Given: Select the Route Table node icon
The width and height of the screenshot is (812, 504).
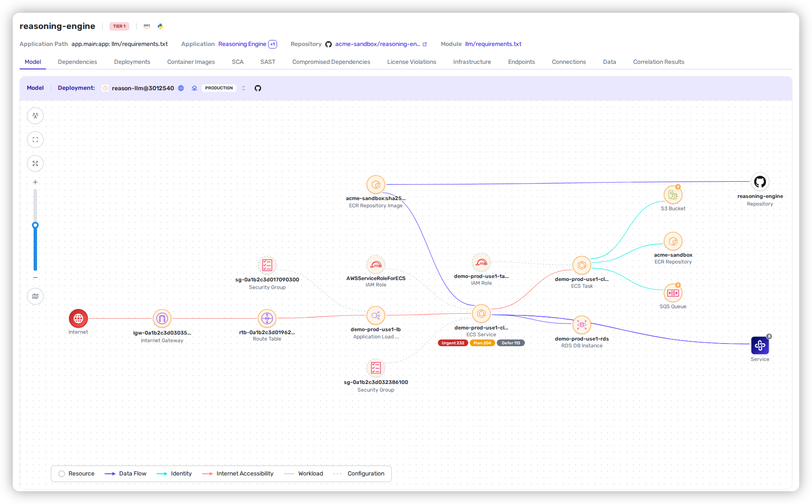Looking at the screenshot, I should (267, 318).
